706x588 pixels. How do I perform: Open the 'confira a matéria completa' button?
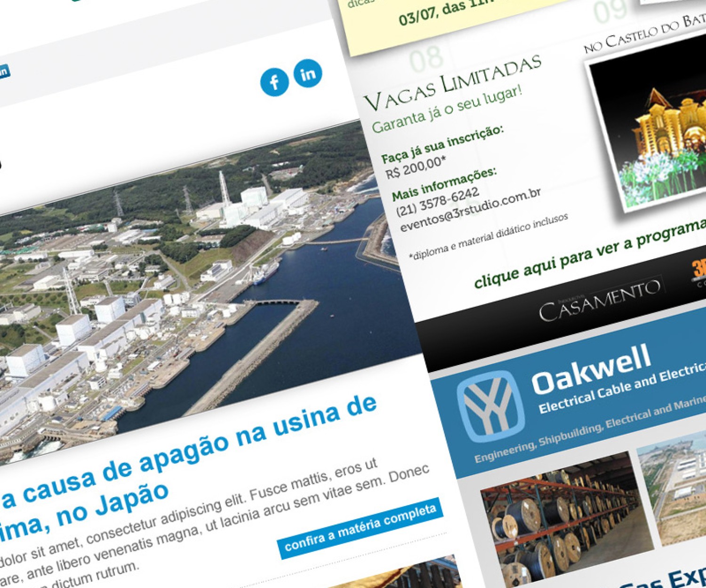tap(360, 528)
